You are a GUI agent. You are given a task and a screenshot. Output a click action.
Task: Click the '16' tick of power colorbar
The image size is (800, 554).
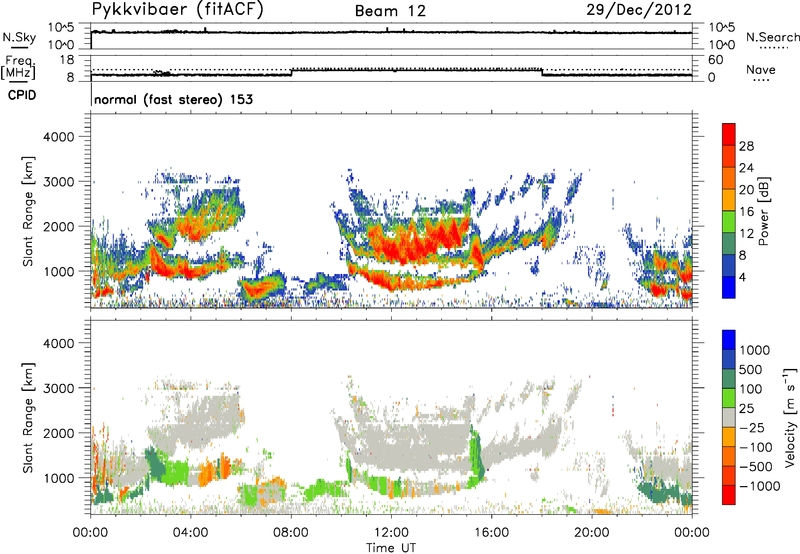746,212
